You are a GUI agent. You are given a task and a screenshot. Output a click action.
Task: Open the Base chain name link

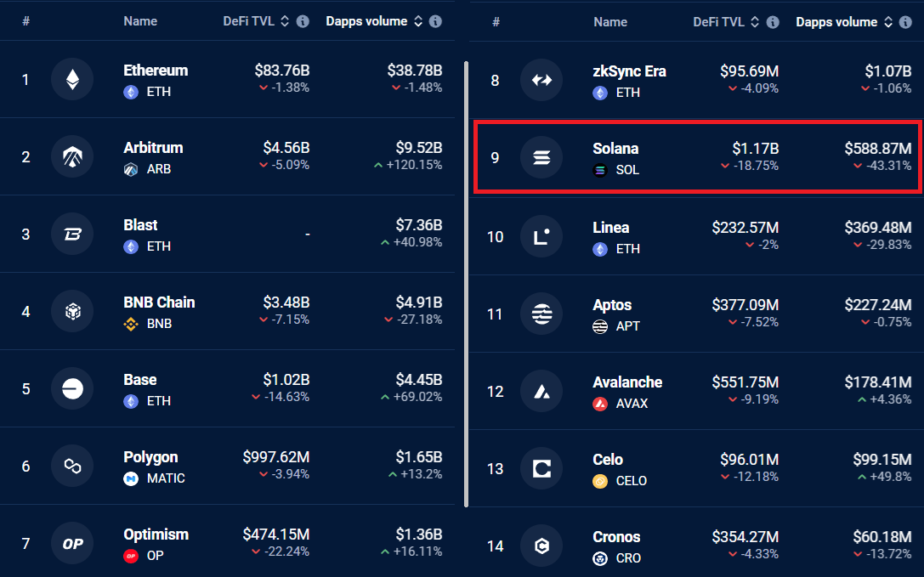point(140,380)
